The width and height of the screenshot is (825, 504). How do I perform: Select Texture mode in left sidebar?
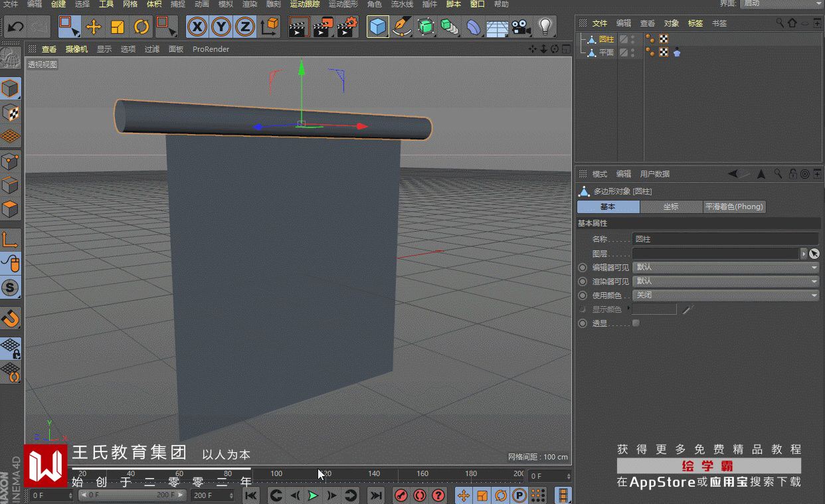(11, 113)
